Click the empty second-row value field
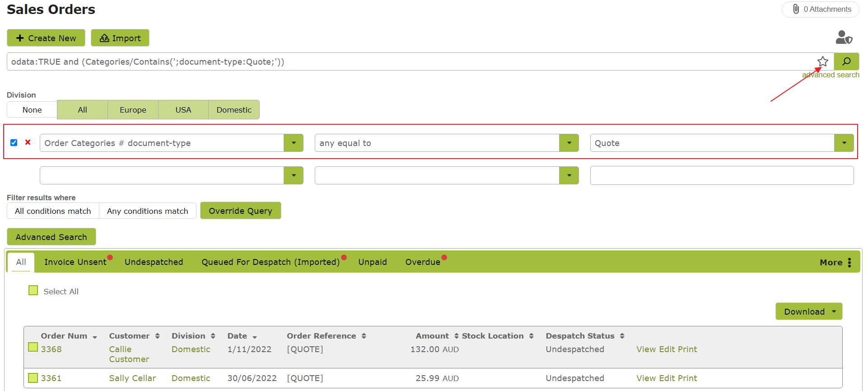 pyautogui.click(x=722, y=175)
